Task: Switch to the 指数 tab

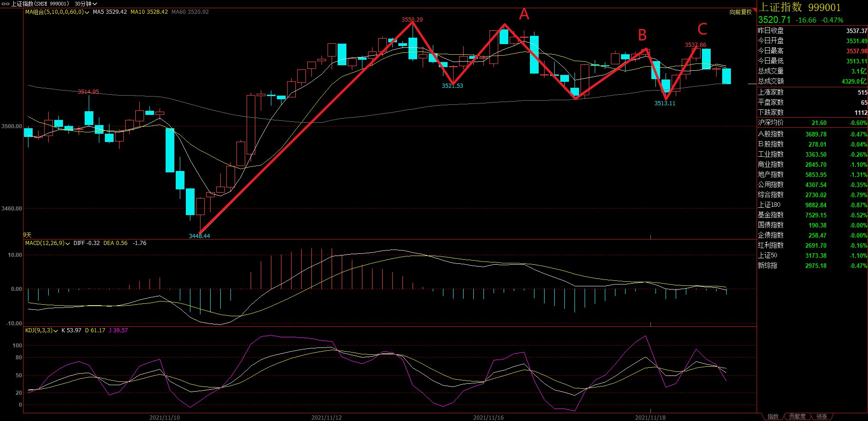Action: 773,416
